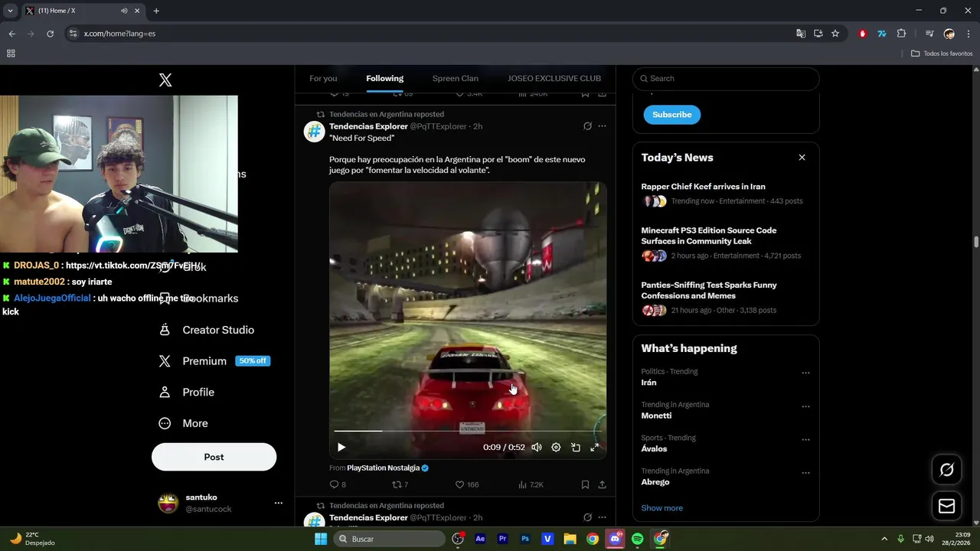
Task: Open the red hand ad-blocker extension
Action: [863, 34]
